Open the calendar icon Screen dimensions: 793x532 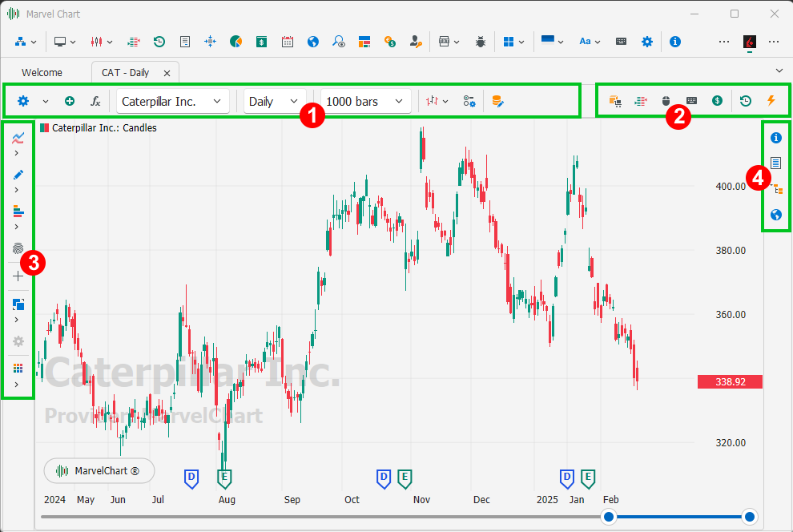288,42
